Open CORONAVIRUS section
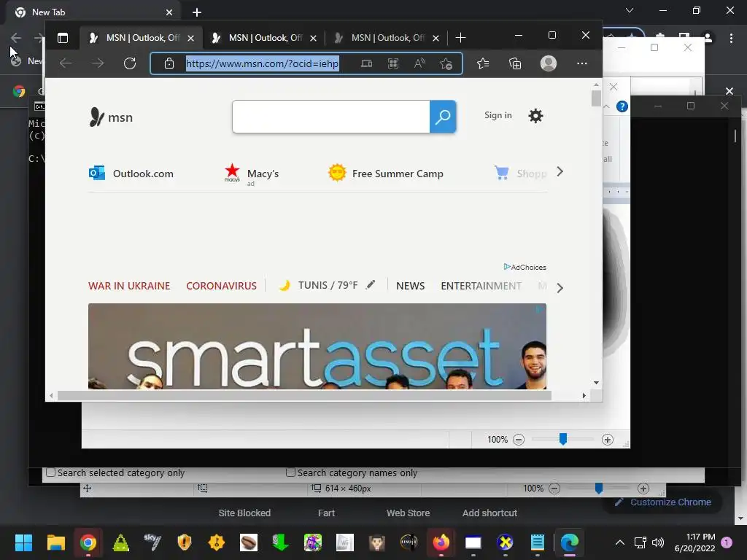Viewport: 747px width, 560px height. (x=221, y=286)
